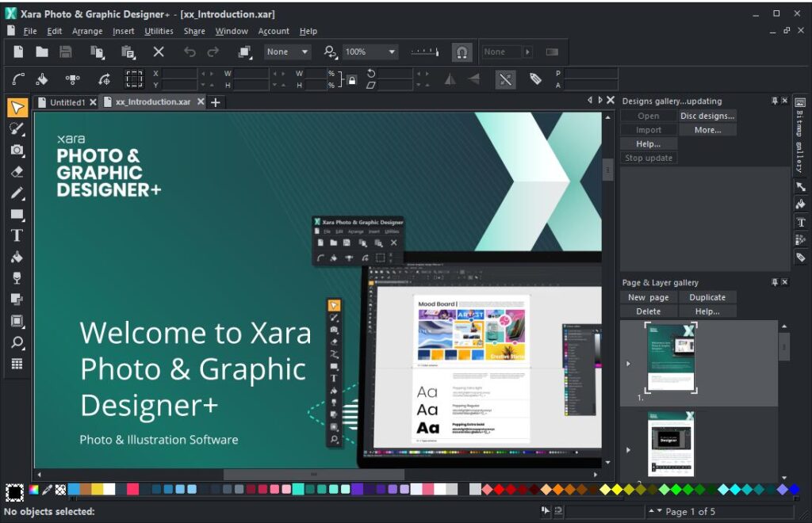Select the Selector tool
Screen dimensions: 812x523
click(16, 107)
